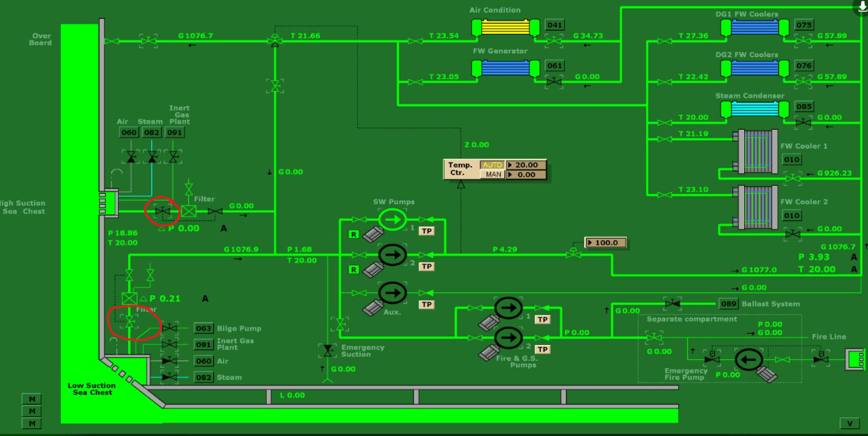
Task: Open diagram link 063 Bilge Pump
Action: pyautogui.click(x=204, y=328)
